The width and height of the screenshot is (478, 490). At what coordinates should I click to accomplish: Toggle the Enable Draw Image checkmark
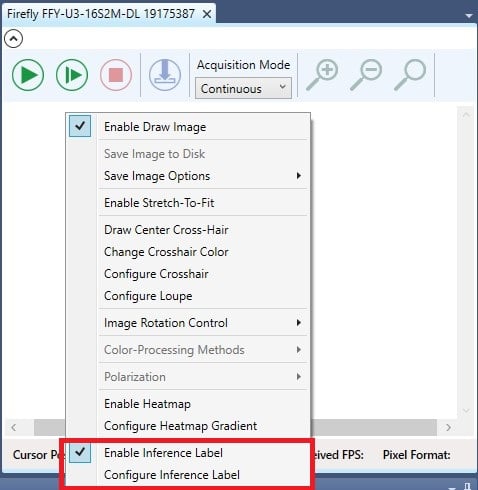(x=80, y=126)
